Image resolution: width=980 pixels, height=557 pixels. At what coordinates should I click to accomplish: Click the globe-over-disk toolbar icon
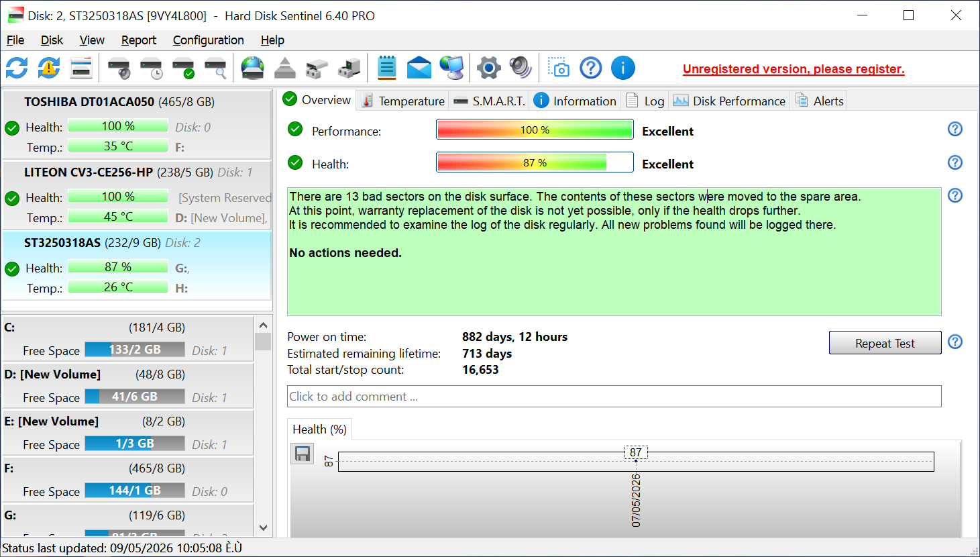click(253, 68)
